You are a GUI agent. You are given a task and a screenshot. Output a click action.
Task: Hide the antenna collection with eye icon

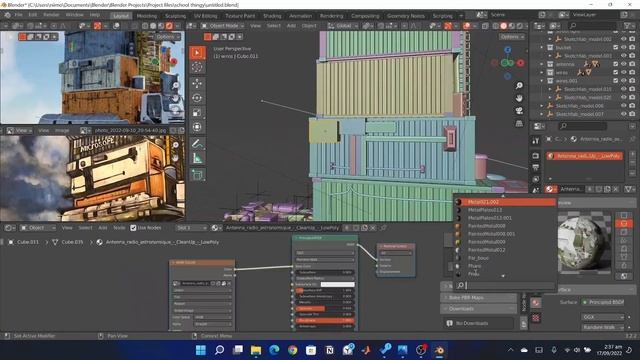(x=624, y=64)
